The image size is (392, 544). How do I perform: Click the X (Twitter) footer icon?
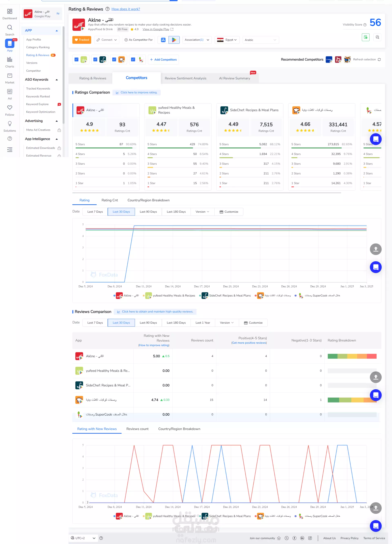click(x=286, y=538)
